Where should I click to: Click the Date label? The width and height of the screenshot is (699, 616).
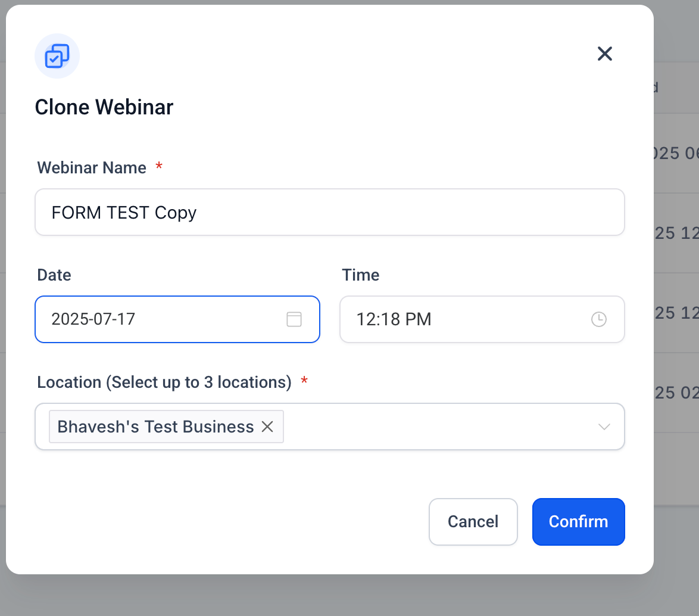click(x=54, y=275)
